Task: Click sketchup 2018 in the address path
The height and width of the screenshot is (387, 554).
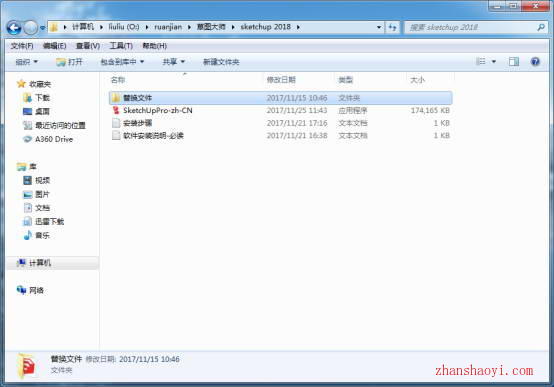Action: (266, 27)
